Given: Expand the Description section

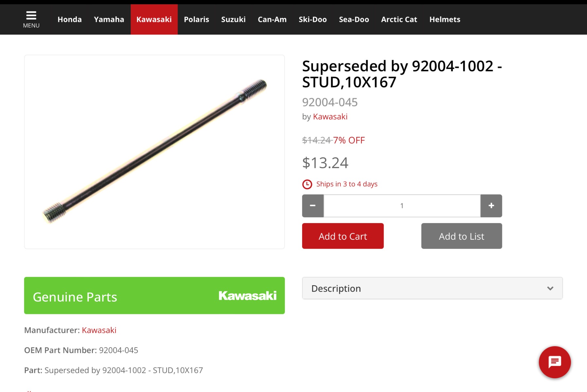Looking at the screenshot, I should point(432,288).
